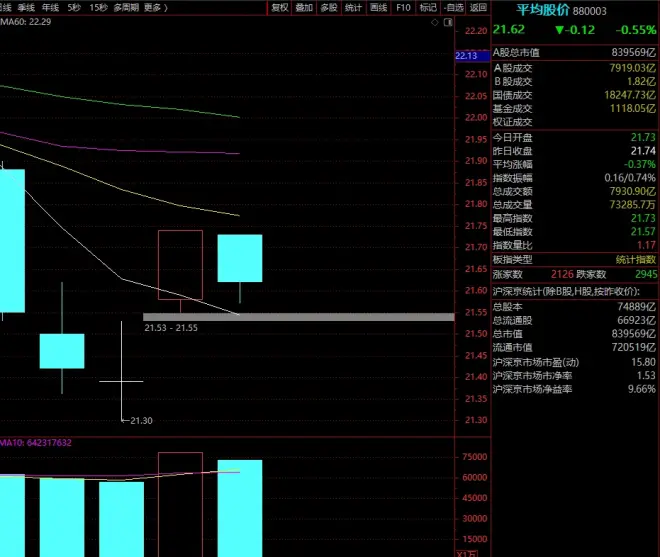Click the 返回 back button
This screenshot has height=557, width=660.
point(478,7)
